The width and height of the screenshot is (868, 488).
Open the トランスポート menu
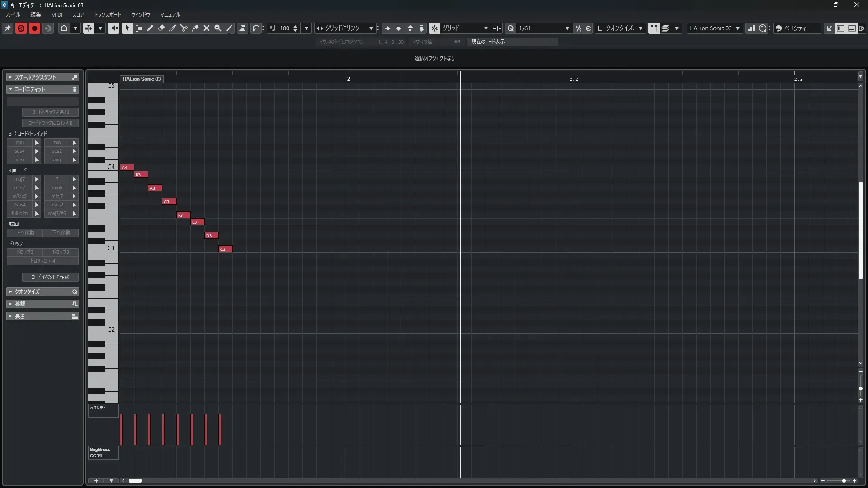[107, 14]
